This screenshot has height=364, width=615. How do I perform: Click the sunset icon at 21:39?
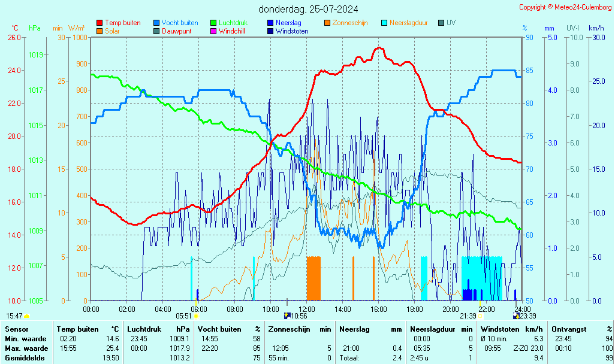click(x=480, y=316)
